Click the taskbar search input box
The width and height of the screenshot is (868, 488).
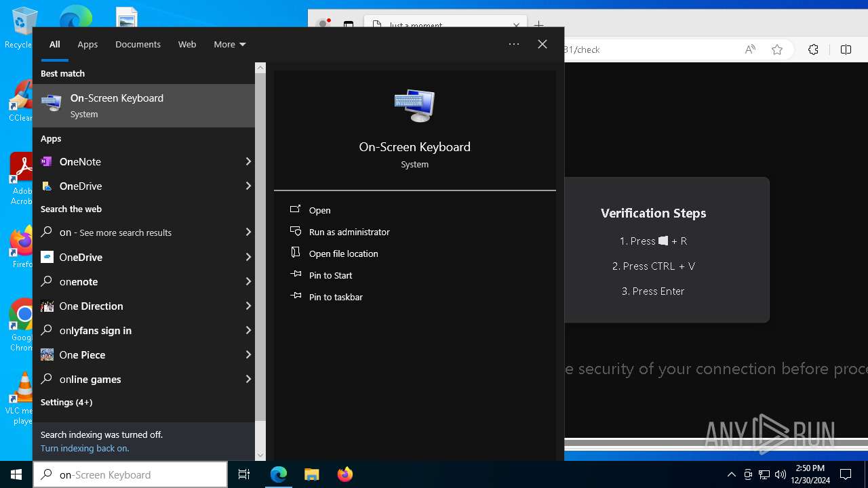pyautogui.click(x=130, y=474)
